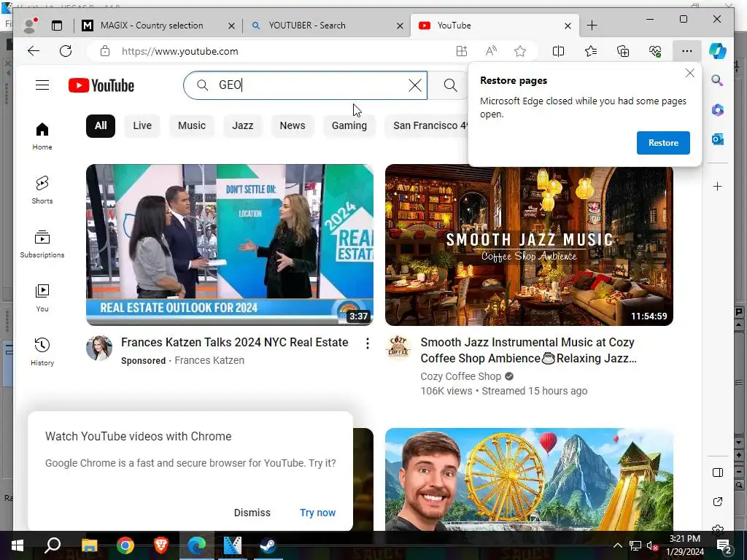The width and height of the screenshot is (747, 560).
Task: Select the News filter chip
Action: coord(293,125)
